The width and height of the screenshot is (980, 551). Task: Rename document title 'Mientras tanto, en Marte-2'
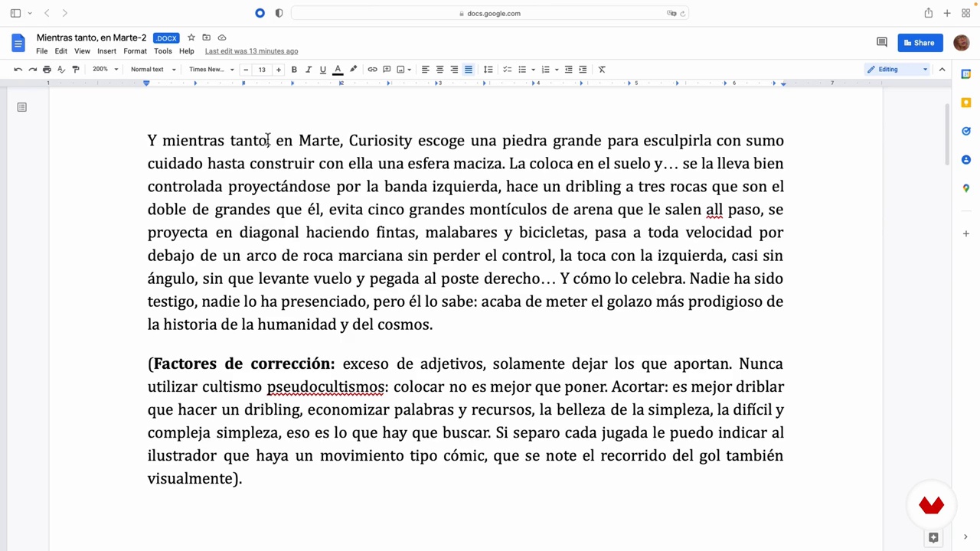pos(91,37)
